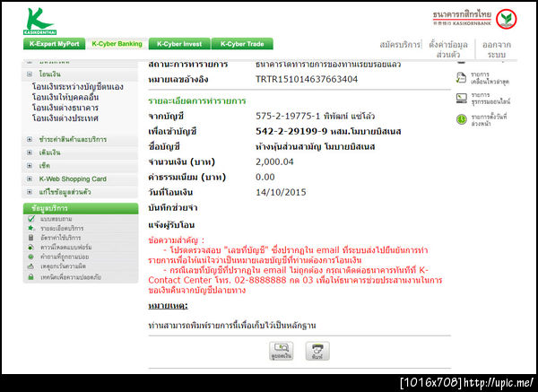The image size is (538, 392).
Task: Open the K-Expert MyPort tab
Action: [54, 44]
